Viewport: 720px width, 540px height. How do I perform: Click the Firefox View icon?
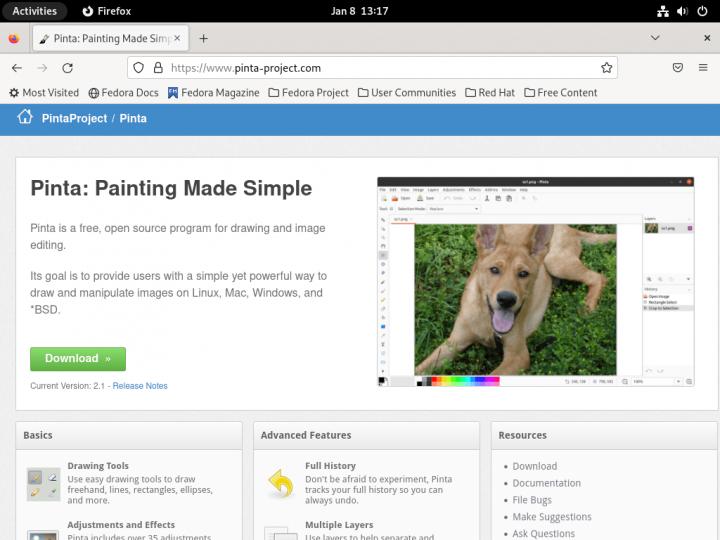coord(14,39)
